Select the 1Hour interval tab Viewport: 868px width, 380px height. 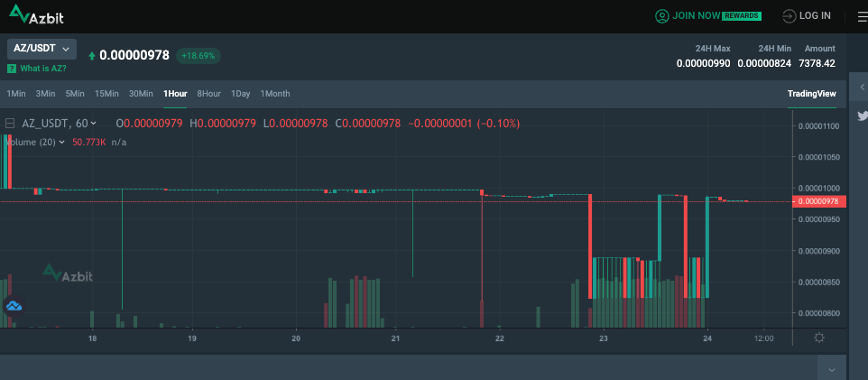175,94
